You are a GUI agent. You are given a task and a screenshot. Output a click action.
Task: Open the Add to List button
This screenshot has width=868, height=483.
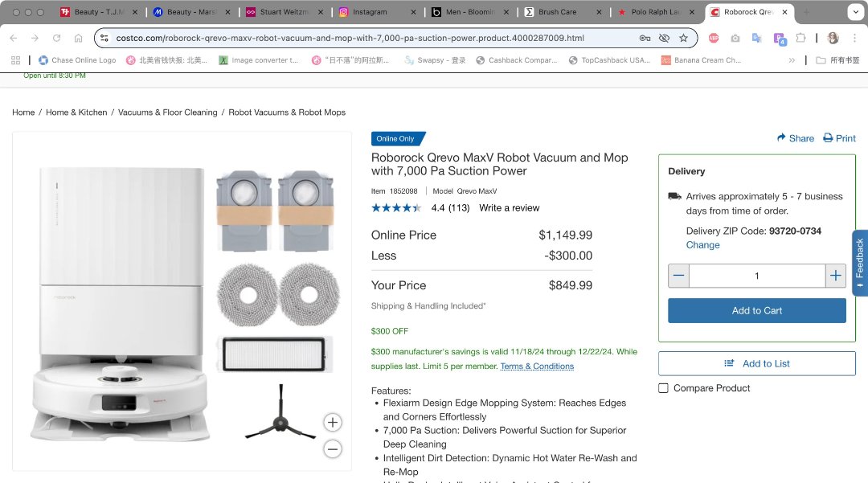click(756, 363)
